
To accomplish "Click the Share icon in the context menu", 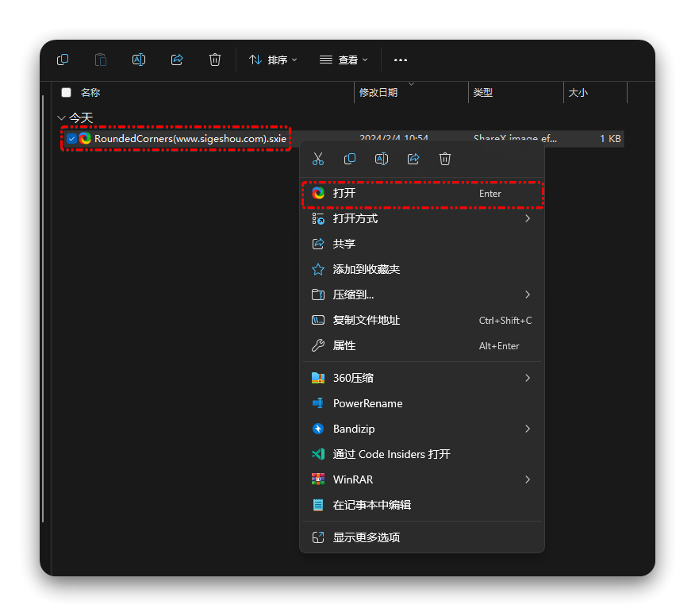I will pos(413,159).
